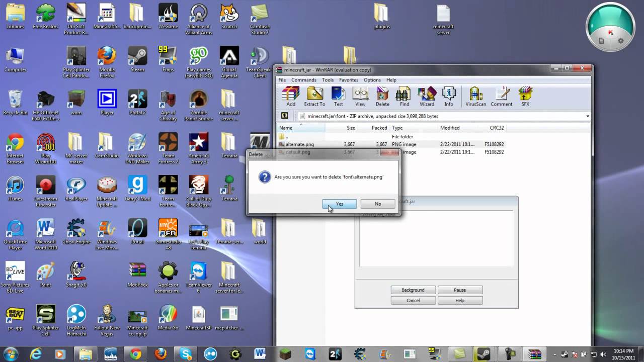Select the Team Fortress 2 desktop icon
Image resolution: width=644 pixels, height=362 pixels.
(168, 148)
